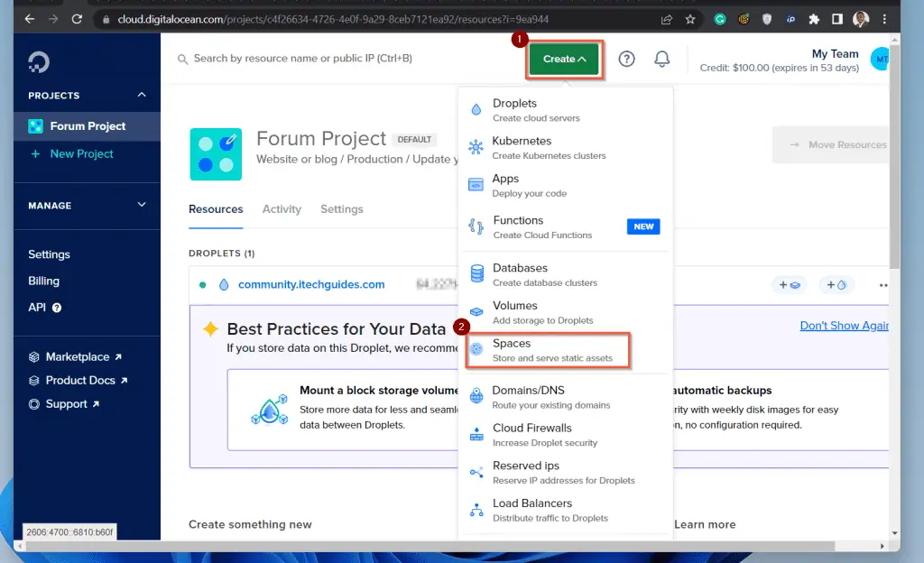The width and height of the screenshot is (924, 563).
Task: Click the Marketplace icon in the sidebar
Action: [x=34, y=357]
